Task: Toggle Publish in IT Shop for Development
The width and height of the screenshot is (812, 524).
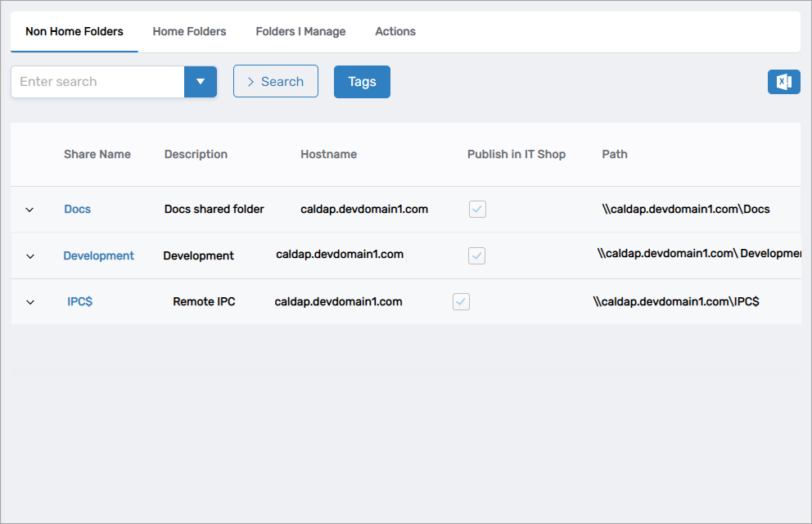Action: click(x=476, y=255)
